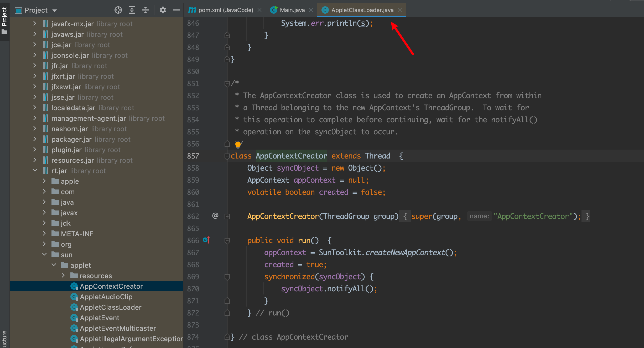Open the Project view dropdown
The image size is (644, 348).
(x=55, y=10)
